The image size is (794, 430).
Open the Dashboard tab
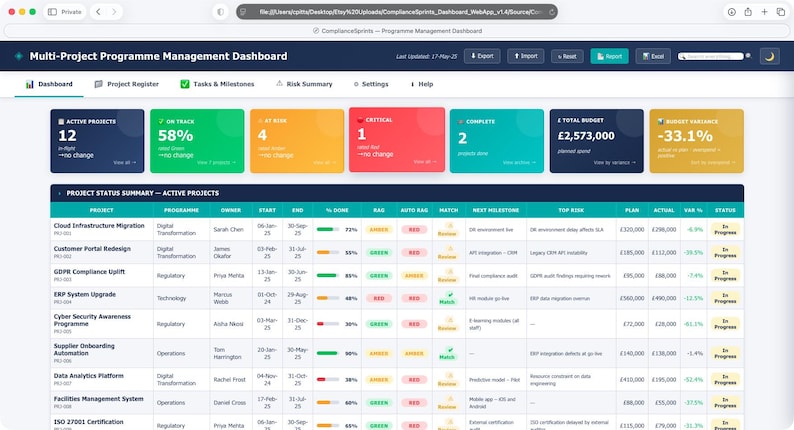(49, 84)
